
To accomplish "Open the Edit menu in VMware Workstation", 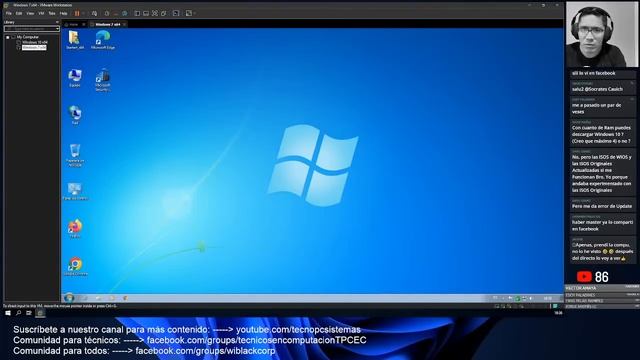I will tap(19, 13).
